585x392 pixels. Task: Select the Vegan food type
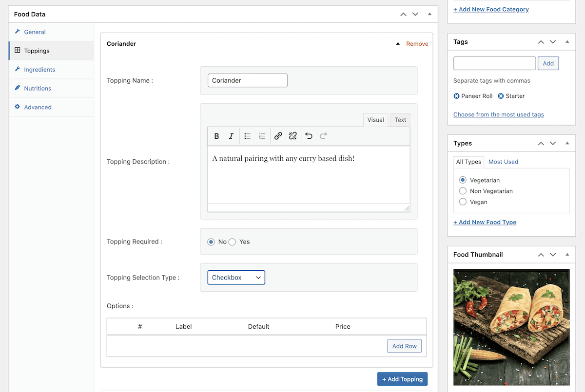pyautogui.click(x=463, y=202)
